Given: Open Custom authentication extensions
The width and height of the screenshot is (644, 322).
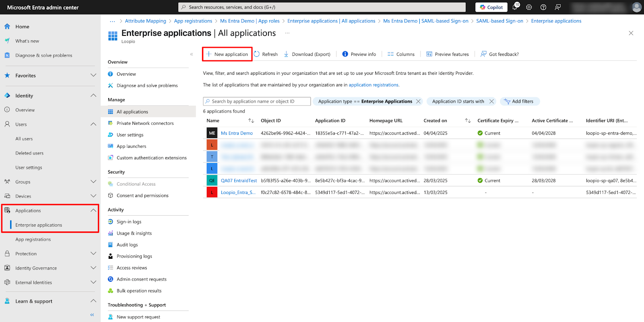Looking at the screenshot, I should click(x=151, y=158).
